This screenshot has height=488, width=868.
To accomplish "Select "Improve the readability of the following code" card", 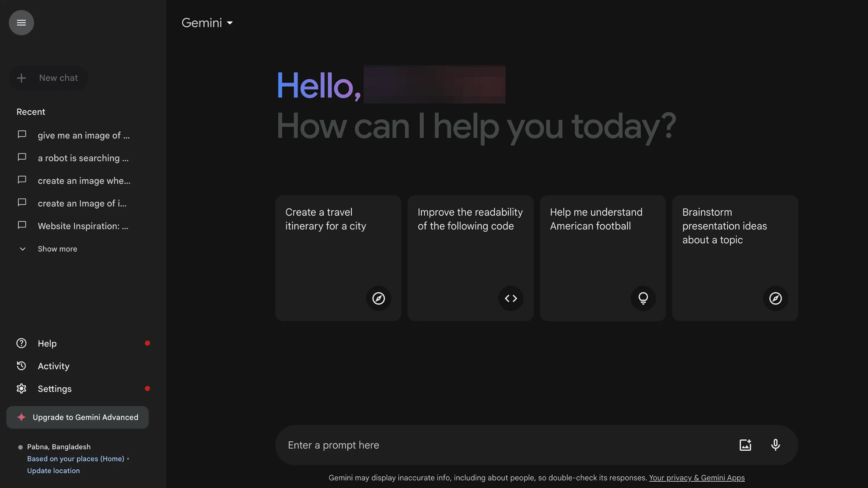I will (470, 258).
